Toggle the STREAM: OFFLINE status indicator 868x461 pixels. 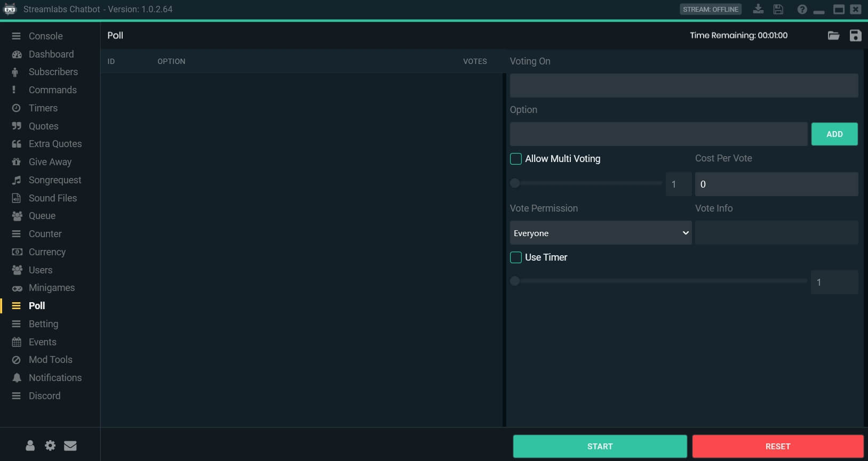tap(711, 9)
